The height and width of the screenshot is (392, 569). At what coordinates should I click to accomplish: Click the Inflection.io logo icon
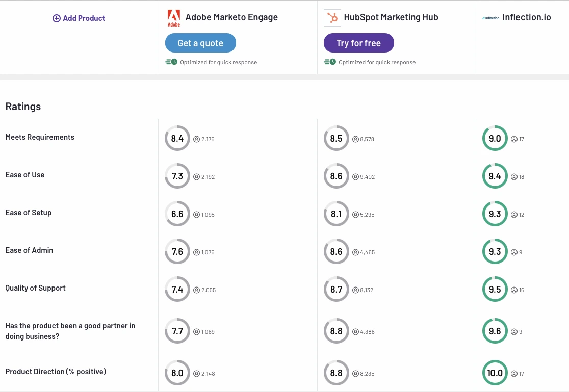point(490,18)
